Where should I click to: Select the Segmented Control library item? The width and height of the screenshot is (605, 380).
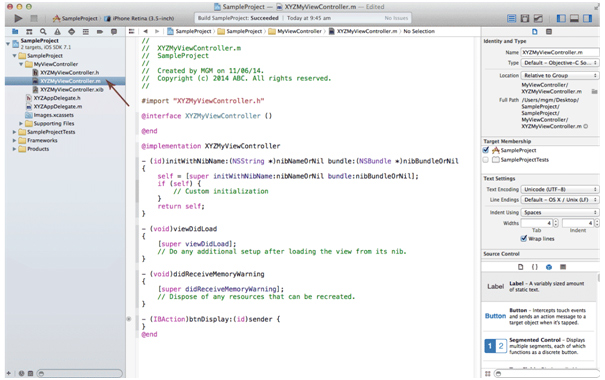click(540, 346)
